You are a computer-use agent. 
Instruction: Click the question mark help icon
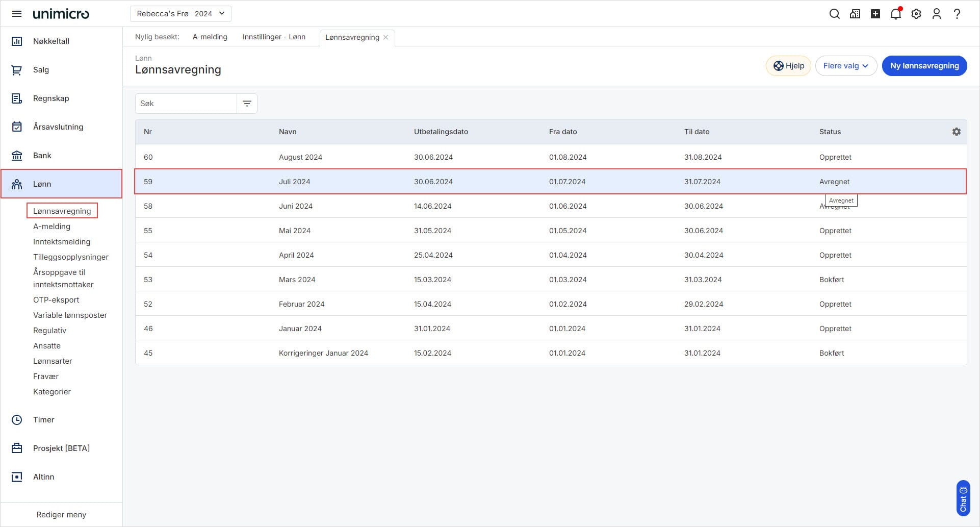957,14
